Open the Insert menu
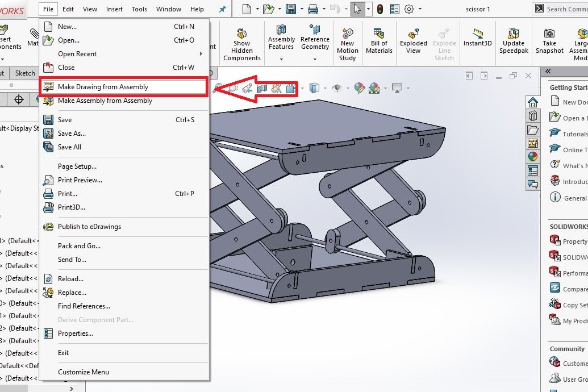 pyautogui.click(x=114, y=9)
